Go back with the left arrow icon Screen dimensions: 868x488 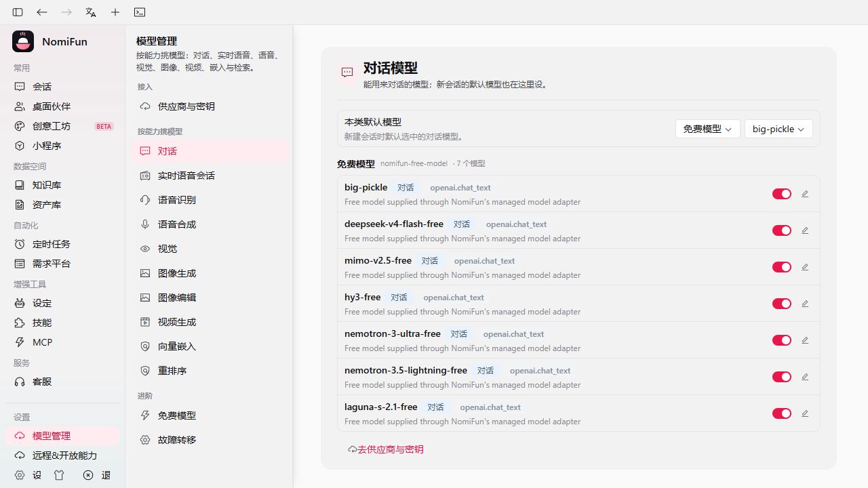tap(42, 12)
